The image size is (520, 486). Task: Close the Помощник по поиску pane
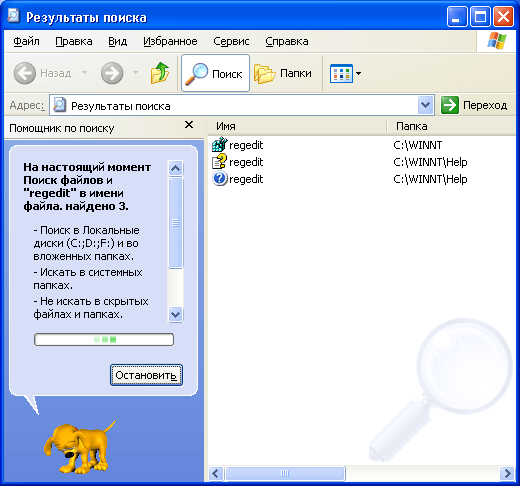pyautogui.click(x=189, y=125)
